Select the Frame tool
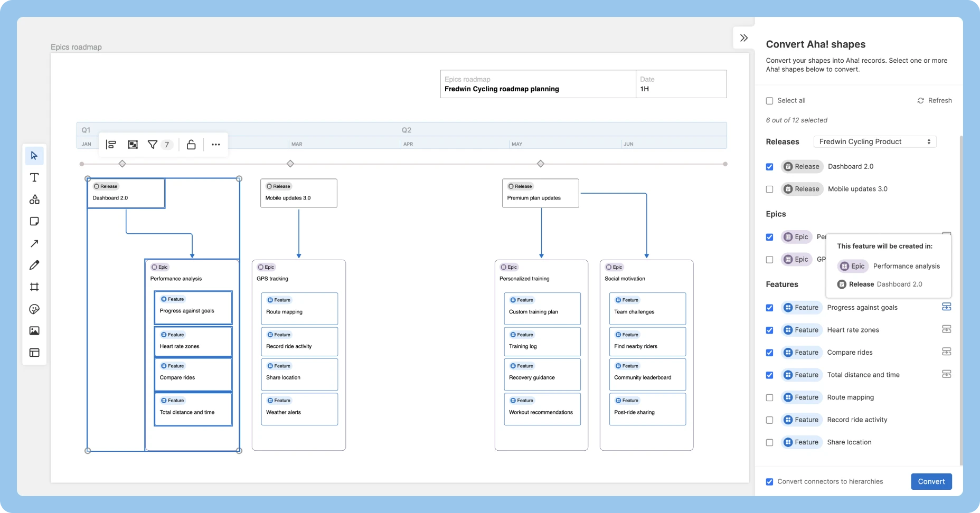Viewport: 980px width, 513px height. click(34, 287)
